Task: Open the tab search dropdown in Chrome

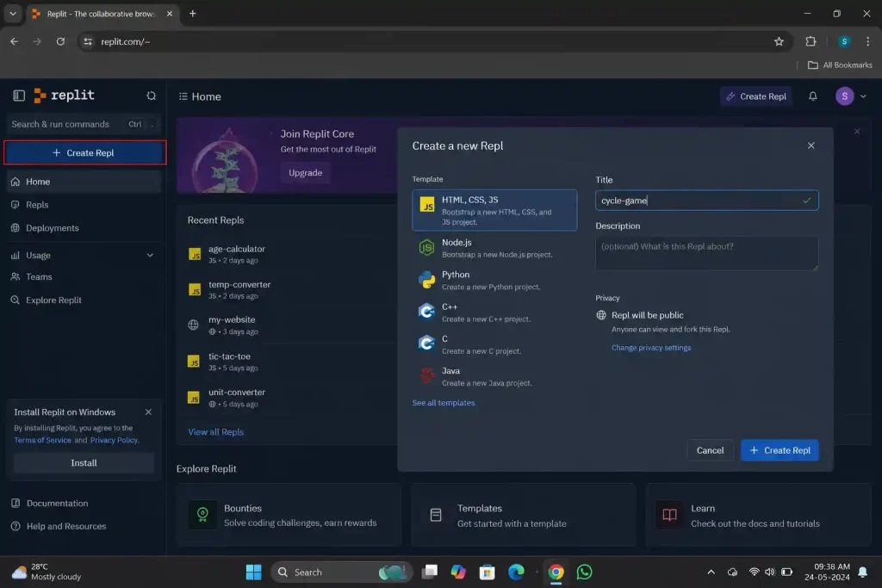Action: 13,14
